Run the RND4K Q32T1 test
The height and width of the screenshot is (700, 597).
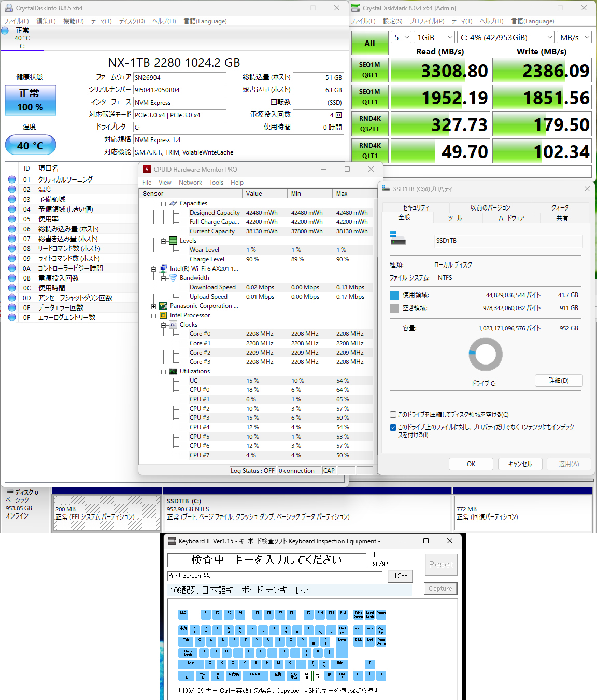(x=369, y=124)
